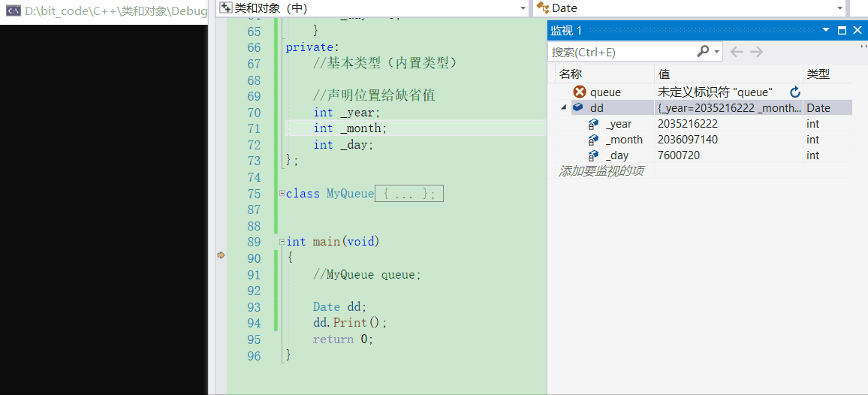Screen dimensions: 868x395
Task: Select the queue watch entry name
Action: [605, 92]
